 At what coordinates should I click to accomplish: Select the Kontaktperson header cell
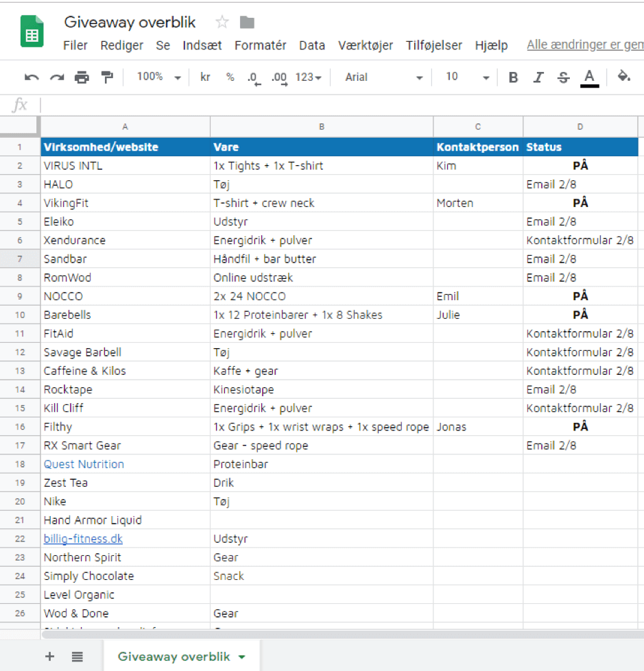tap(478, 147)
